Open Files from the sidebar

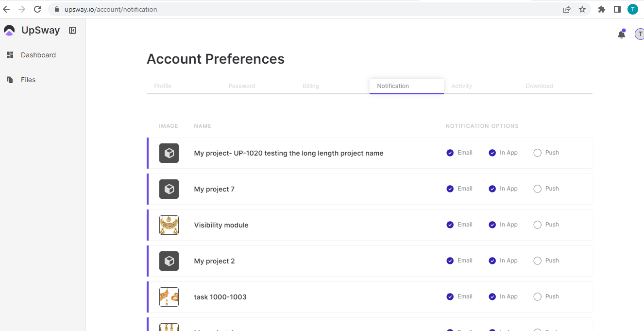click(x=28, y=80)
